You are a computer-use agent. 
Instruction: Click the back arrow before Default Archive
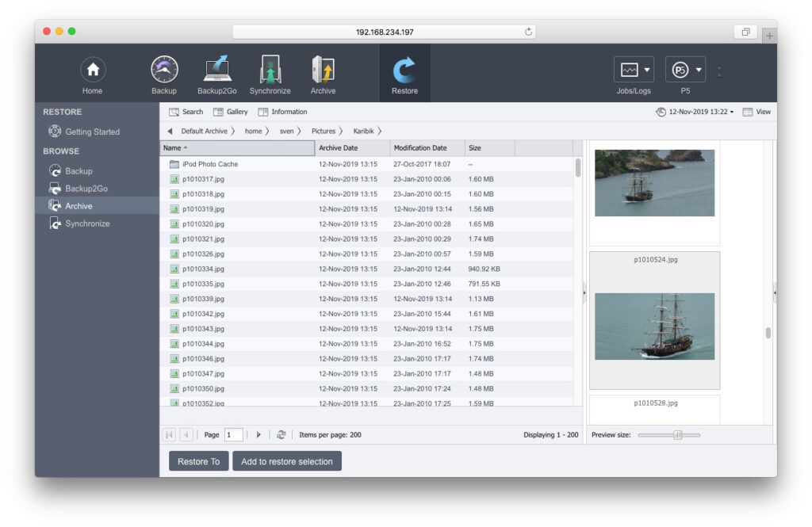click(x=170, y=131)
